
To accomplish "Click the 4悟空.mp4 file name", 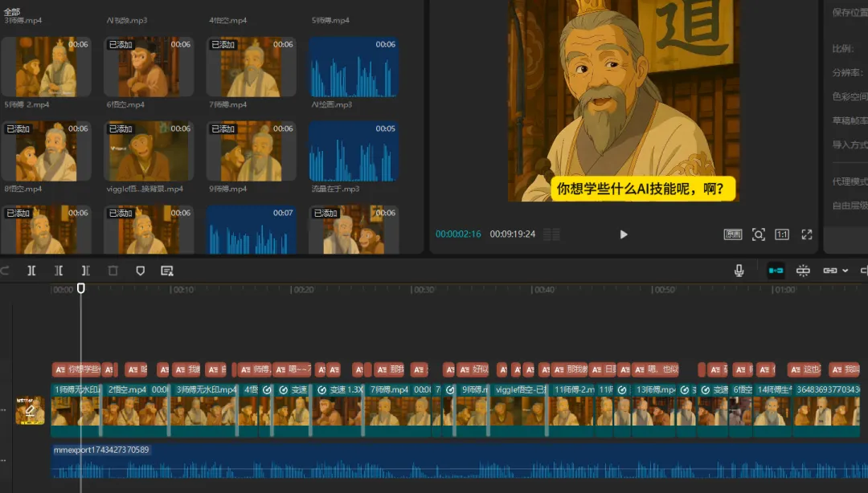I will click(228, 20).
